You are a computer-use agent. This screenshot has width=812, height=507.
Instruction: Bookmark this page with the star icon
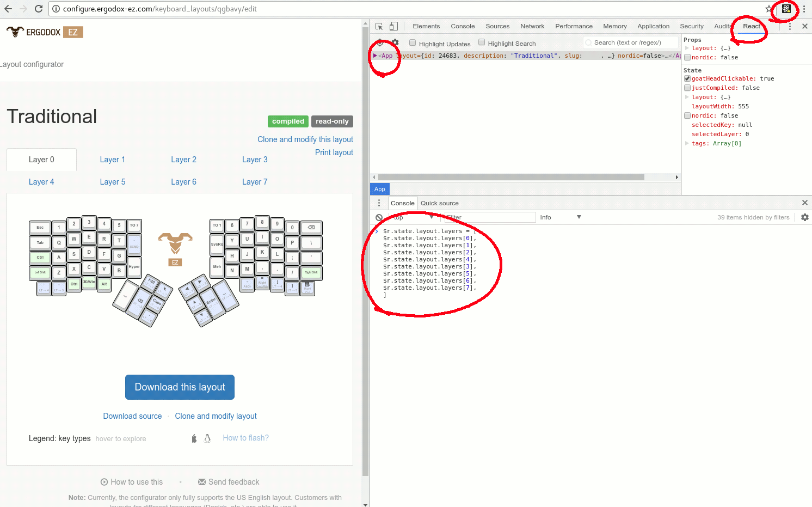pyautogui.click(x=768, y=9)
